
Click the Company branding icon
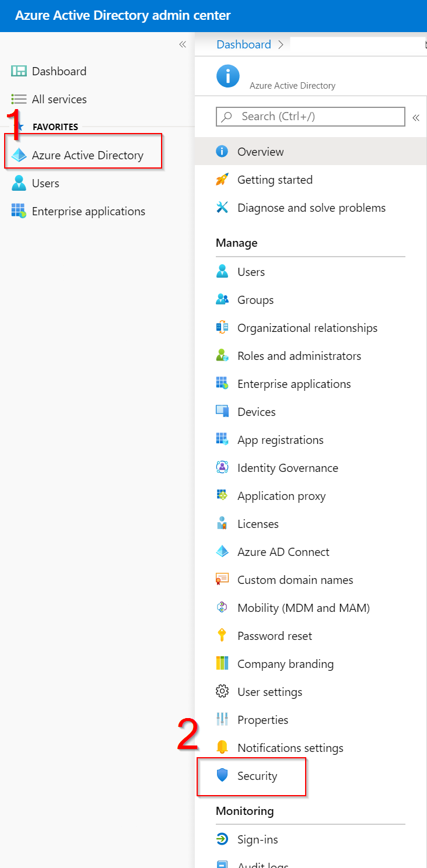222,664
